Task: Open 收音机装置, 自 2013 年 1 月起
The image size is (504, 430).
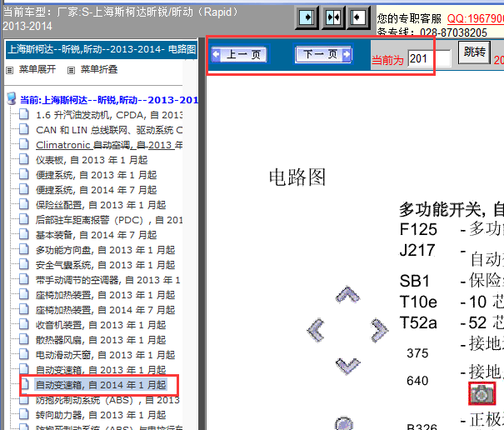Action: click(101, 325)
